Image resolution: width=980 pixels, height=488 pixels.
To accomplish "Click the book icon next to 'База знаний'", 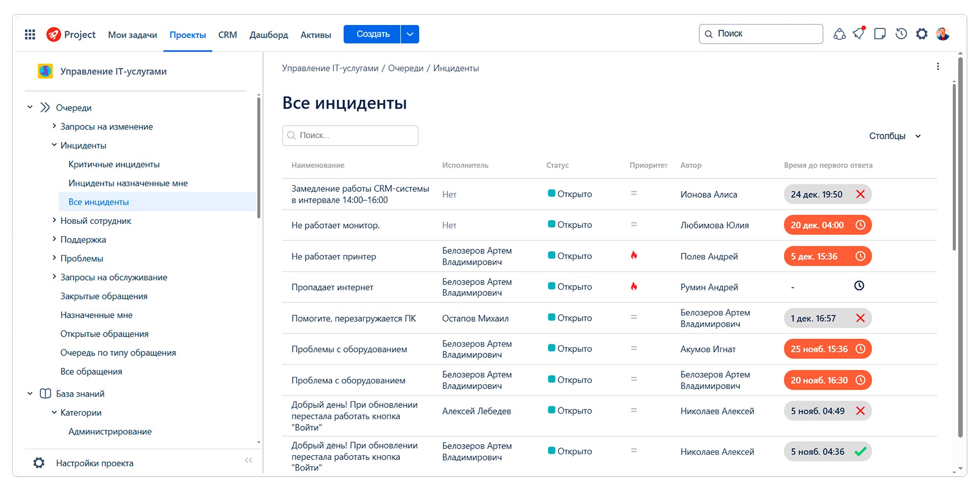I will point(45,393).
